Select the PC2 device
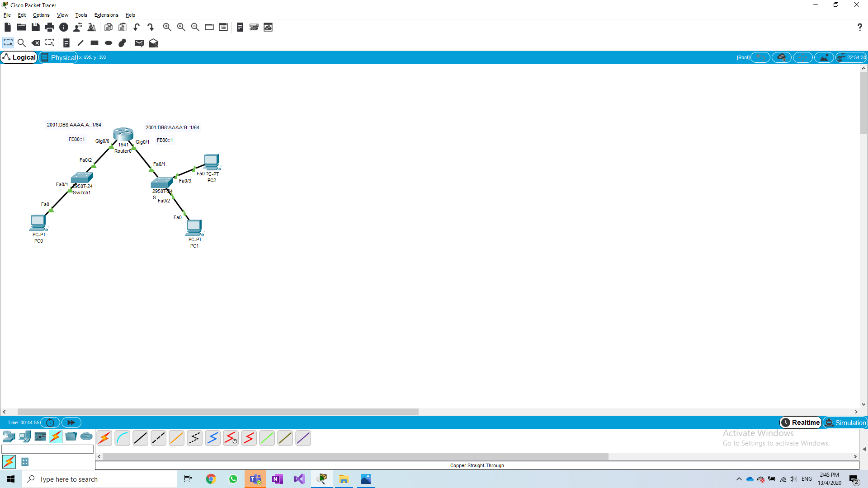Image resolution: width=868 pixels, height=488 pixels. pos(212,162)
